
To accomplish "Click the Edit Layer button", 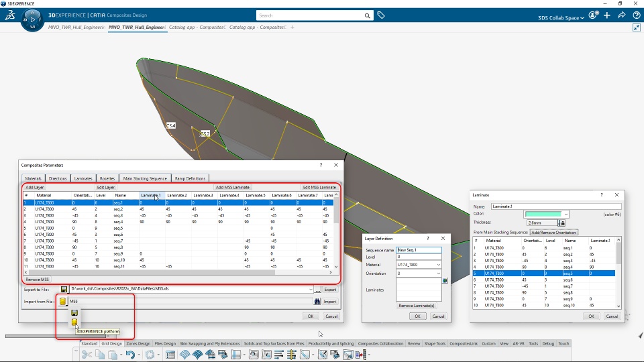I will 105,187.
